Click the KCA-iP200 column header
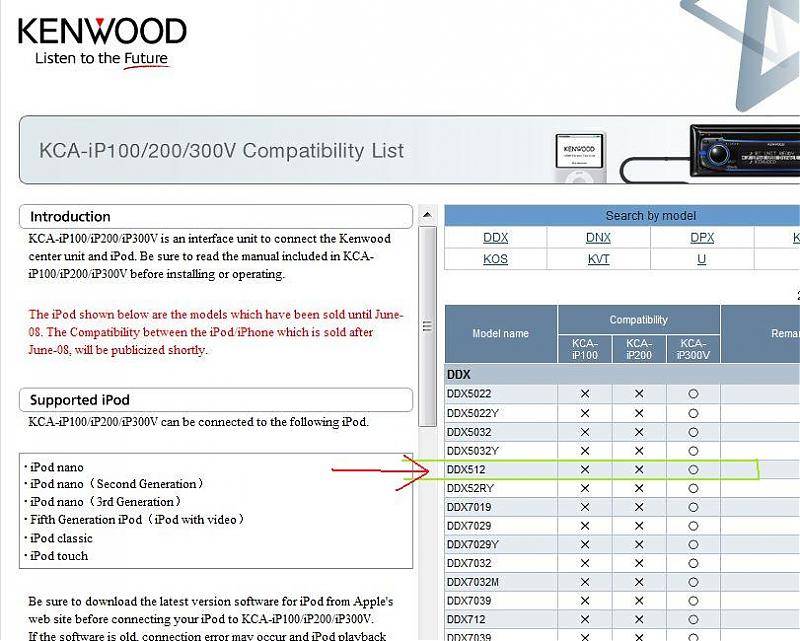The height and width of the screenshot is (641, 800). coord(639,349)
